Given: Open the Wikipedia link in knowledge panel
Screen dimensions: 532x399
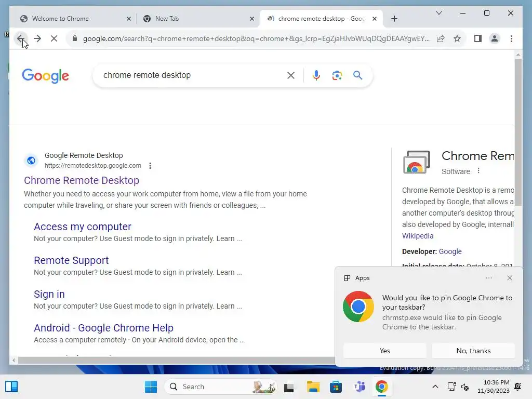Looking at the screenshot, I should [x=418, y=236].
